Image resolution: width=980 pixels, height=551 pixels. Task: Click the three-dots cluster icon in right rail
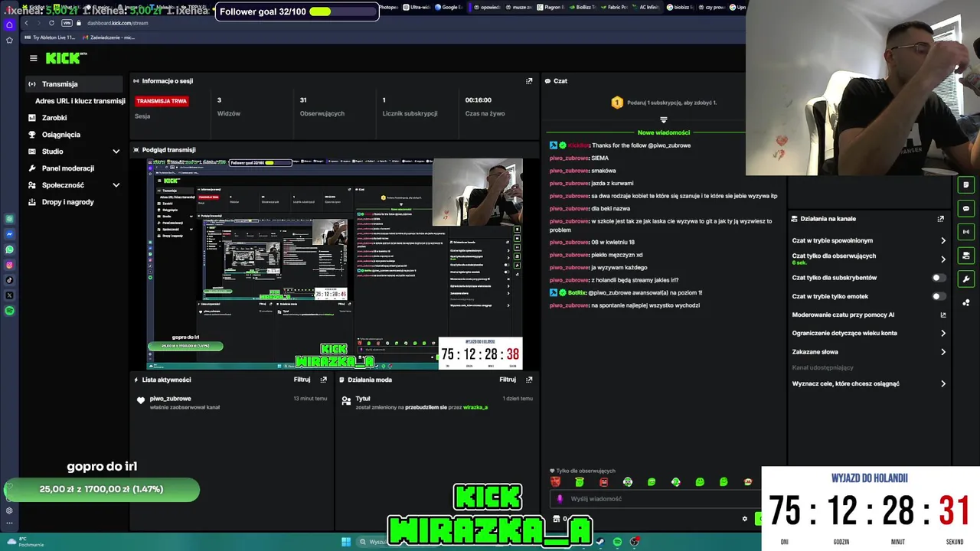click(x=966, y=303)
